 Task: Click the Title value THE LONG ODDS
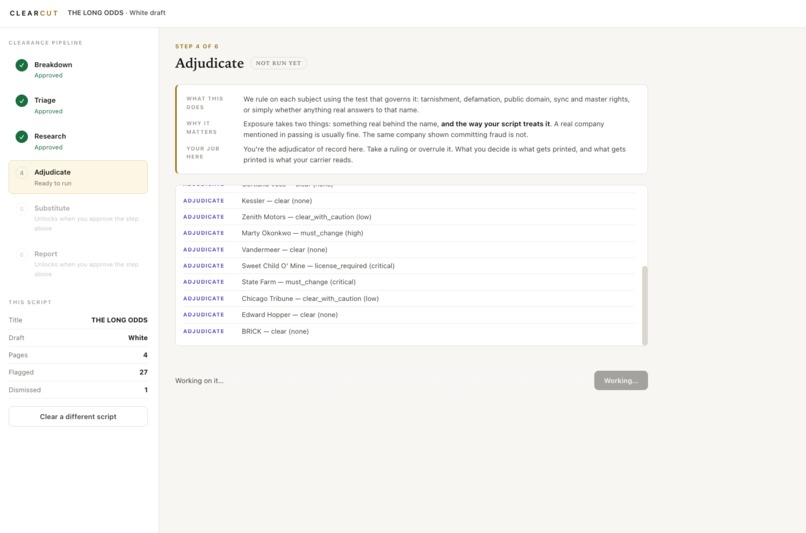click(119, 320)
